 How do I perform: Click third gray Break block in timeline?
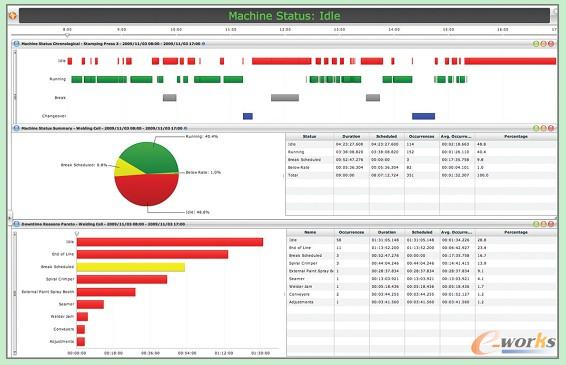pos(373,97)
